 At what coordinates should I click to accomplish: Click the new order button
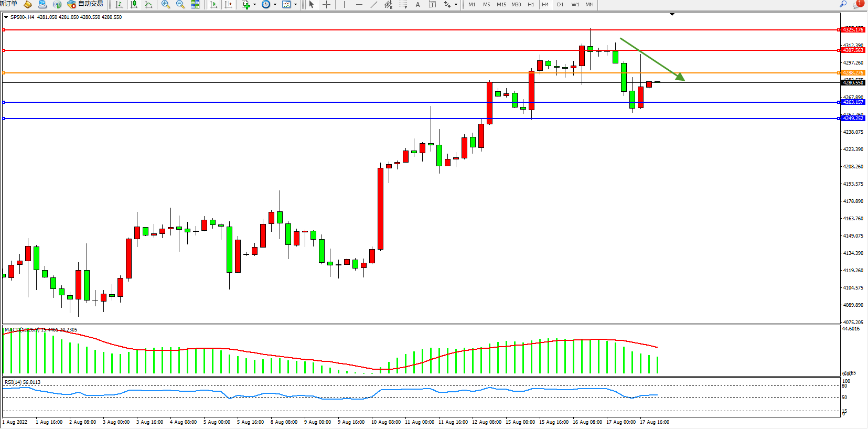pos(8,4)
